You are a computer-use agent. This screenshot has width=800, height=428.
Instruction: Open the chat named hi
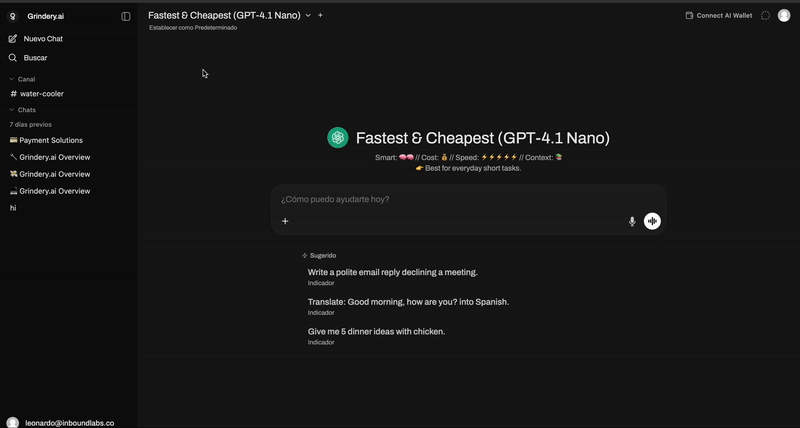[x=13, y=208]
